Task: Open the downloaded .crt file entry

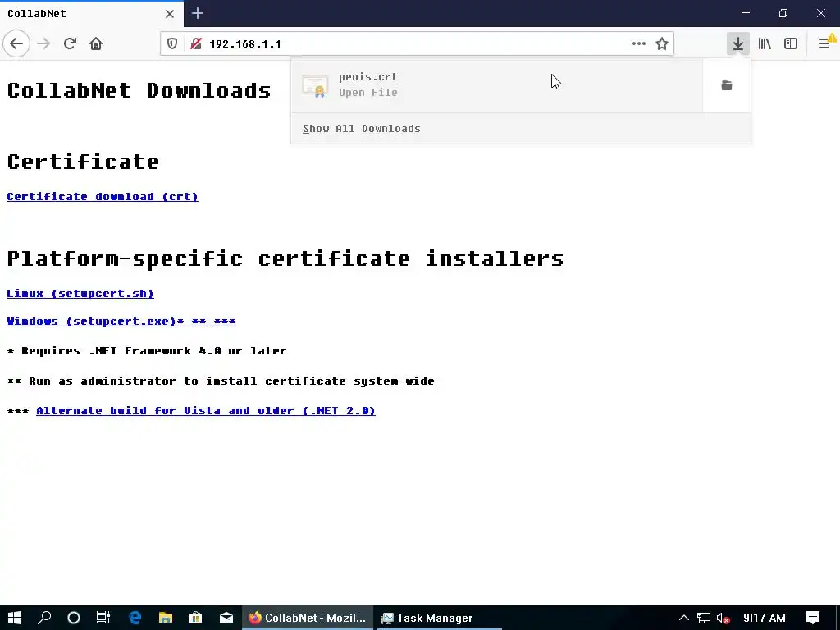Action: pos(496,85)
